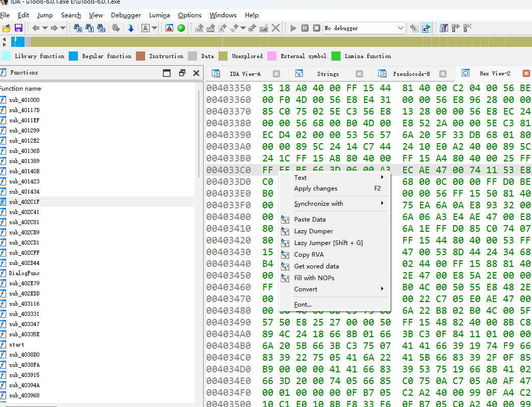The image size is (532, 407).
Task: Close the Strings tab
Action: 359,74
